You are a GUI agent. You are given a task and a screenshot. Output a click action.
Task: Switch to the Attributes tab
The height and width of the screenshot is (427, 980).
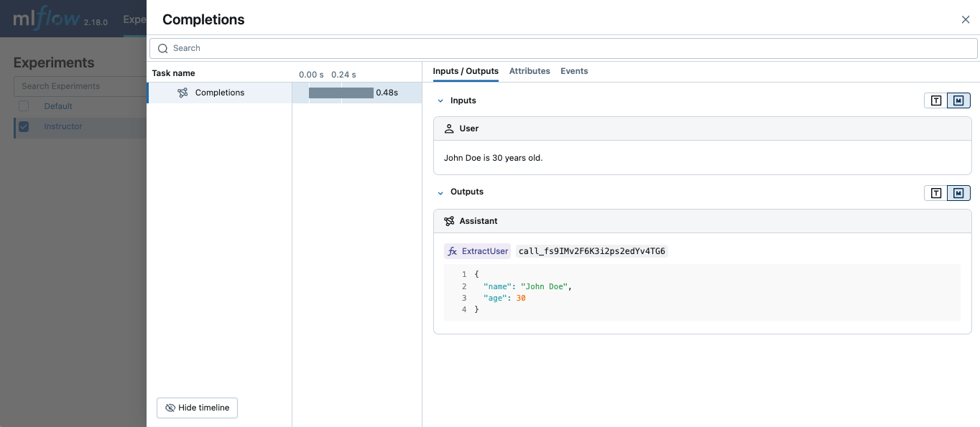(x=530, y=71)
